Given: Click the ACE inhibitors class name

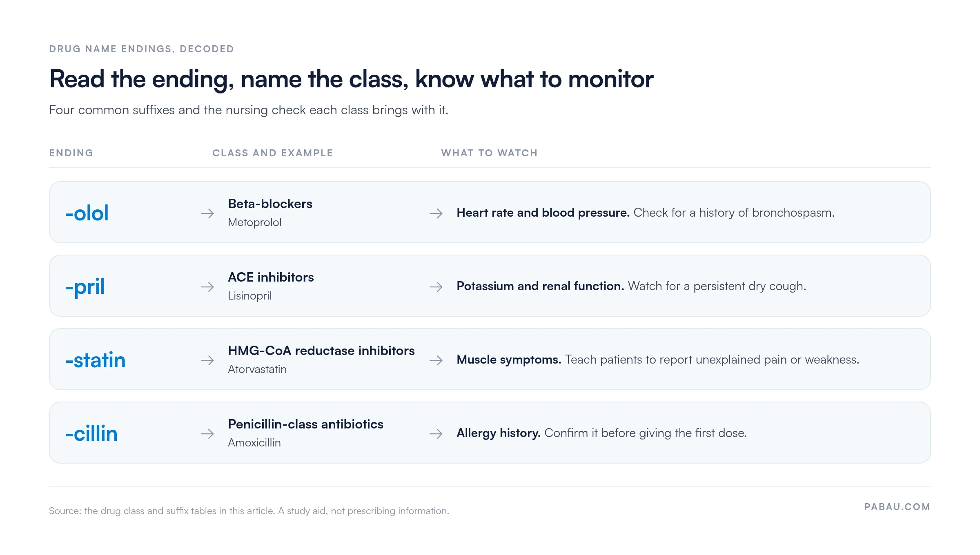Looking at the screenshot, I should (271, 277).
